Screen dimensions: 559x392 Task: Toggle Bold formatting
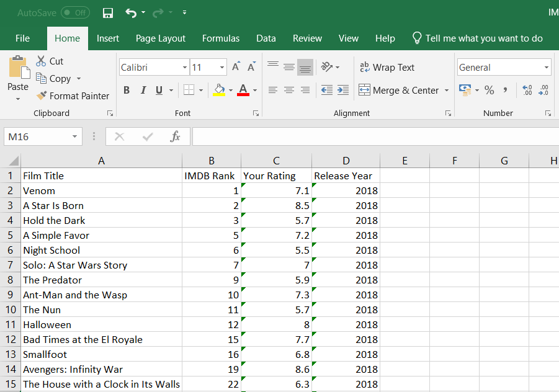(127, 90)
